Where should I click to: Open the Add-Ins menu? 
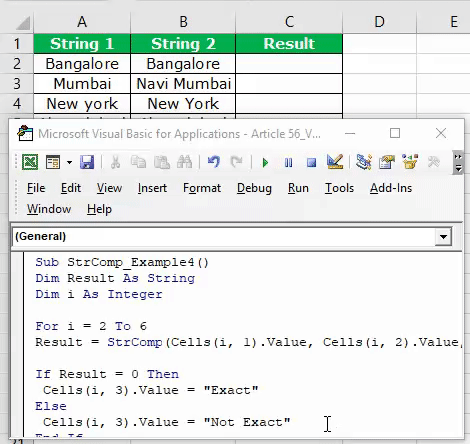coord(391,188)
